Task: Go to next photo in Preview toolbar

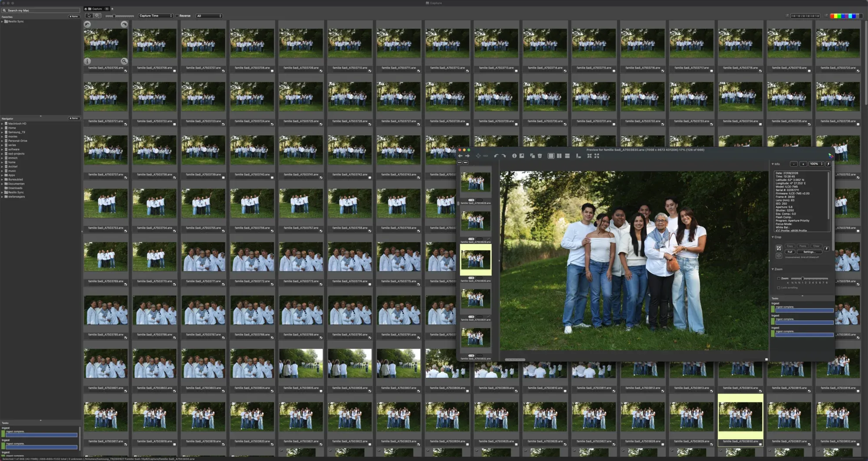Action: point(467,156)
